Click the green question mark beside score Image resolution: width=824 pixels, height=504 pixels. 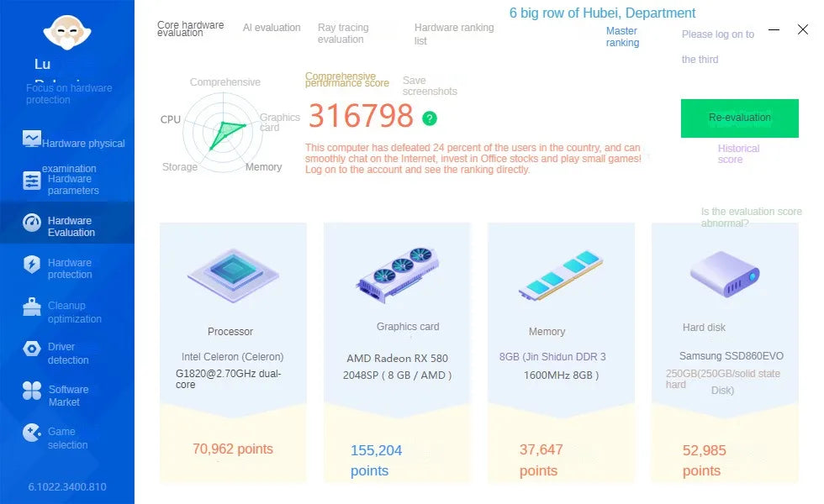430,118
